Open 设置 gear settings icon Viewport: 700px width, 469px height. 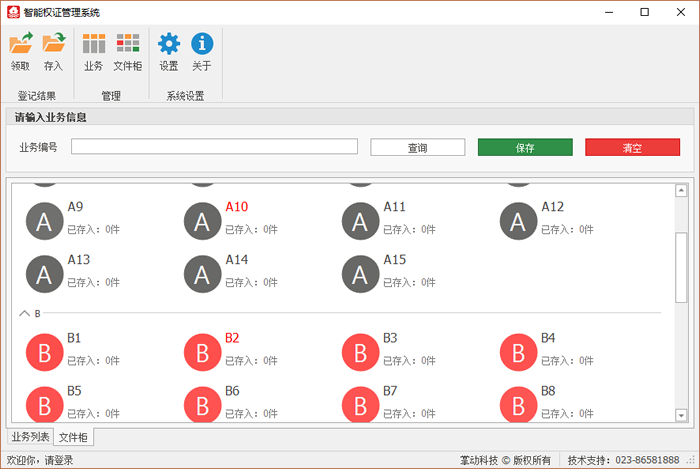click(x=169, y=45)
